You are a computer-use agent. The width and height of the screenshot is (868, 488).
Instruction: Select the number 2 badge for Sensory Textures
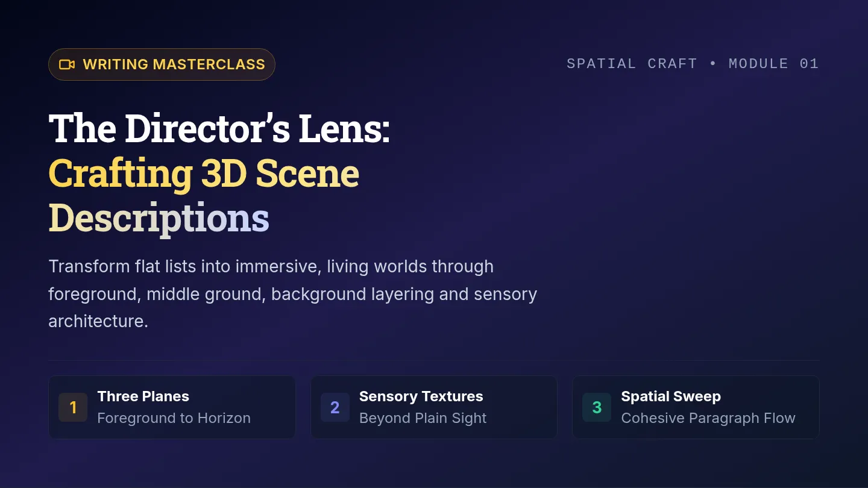click(x=335, y=407)
